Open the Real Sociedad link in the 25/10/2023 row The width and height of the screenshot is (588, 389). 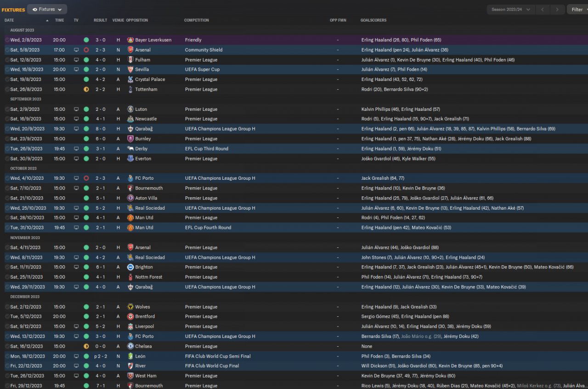coord(150,208)
